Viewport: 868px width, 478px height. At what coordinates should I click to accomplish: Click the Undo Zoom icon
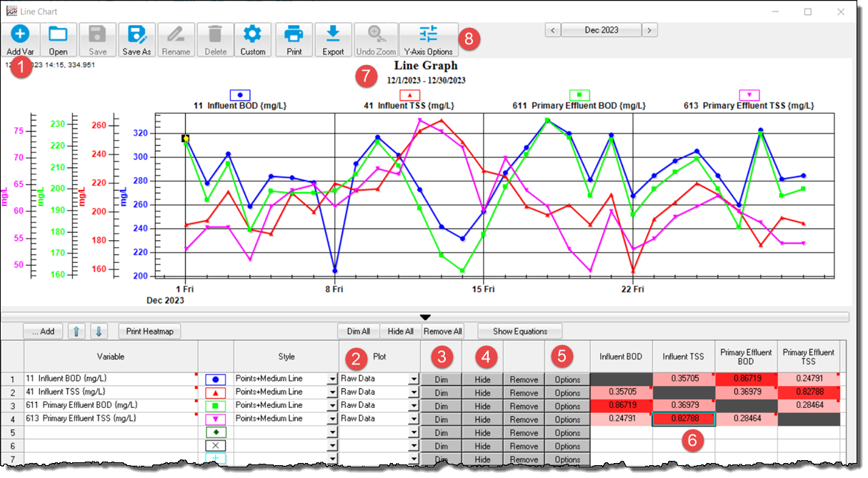coord(375,40)
